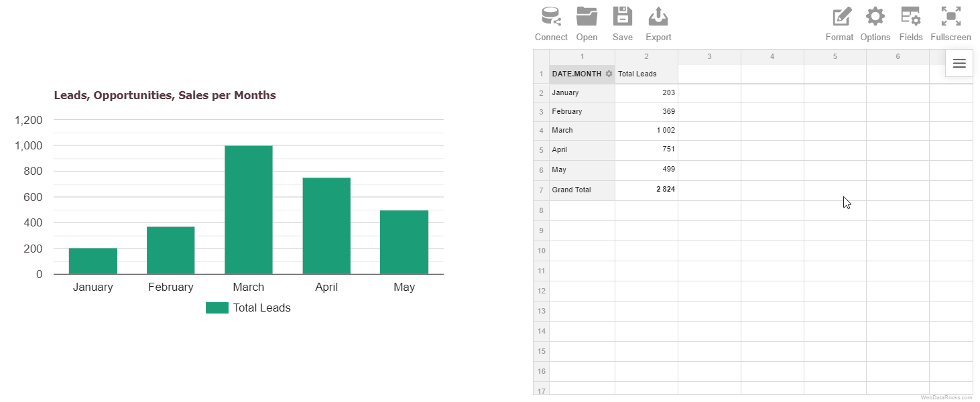Click the May bar in the chart

(x=404, y=242)
